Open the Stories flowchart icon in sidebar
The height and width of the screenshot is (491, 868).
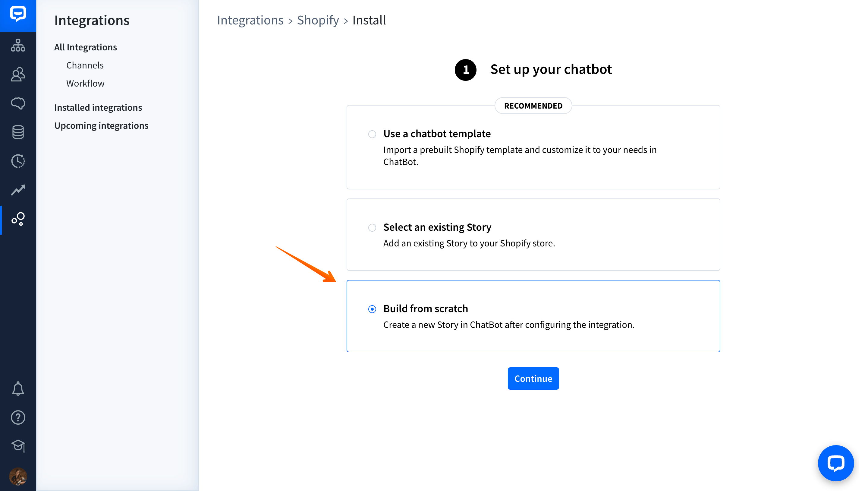[18, 45]
